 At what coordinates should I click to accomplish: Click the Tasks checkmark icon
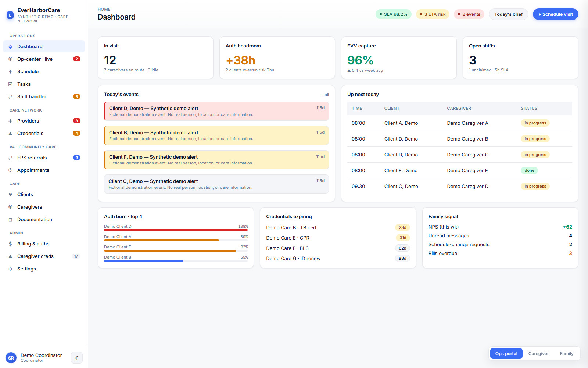(10, 84)
